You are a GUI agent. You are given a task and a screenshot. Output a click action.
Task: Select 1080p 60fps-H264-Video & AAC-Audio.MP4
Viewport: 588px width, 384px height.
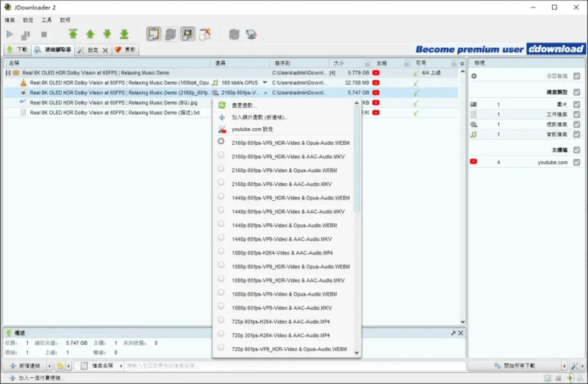(x=284, y=253)
